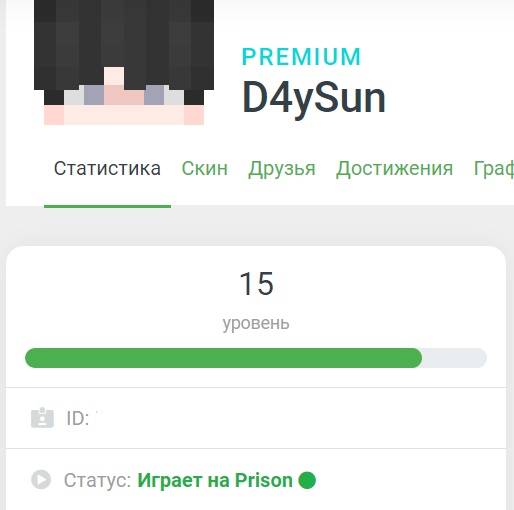Go to the Достижения tab

pos(394,169)
